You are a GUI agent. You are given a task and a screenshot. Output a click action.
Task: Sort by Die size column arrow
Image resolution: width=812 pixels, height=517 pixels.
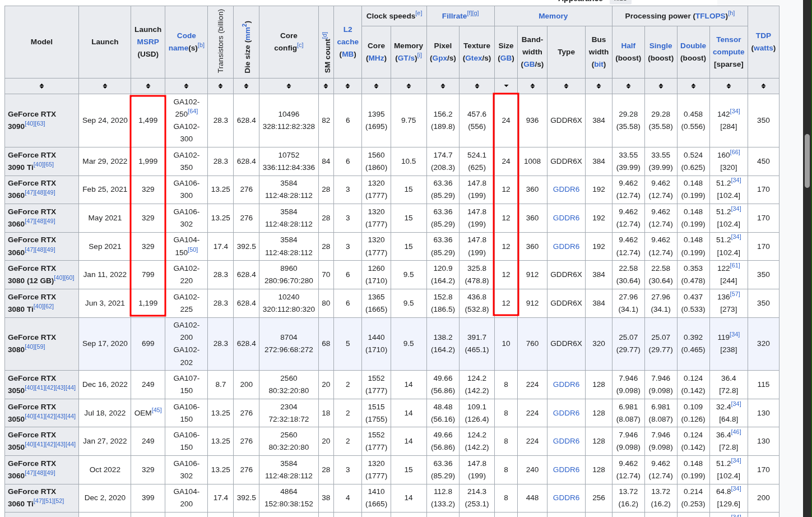tap(246, 86)
